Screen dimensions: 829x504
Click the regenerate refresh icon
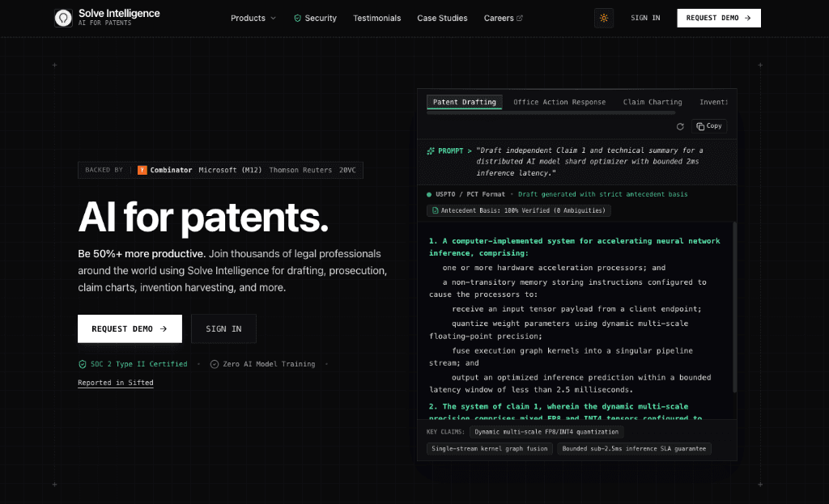680,126
